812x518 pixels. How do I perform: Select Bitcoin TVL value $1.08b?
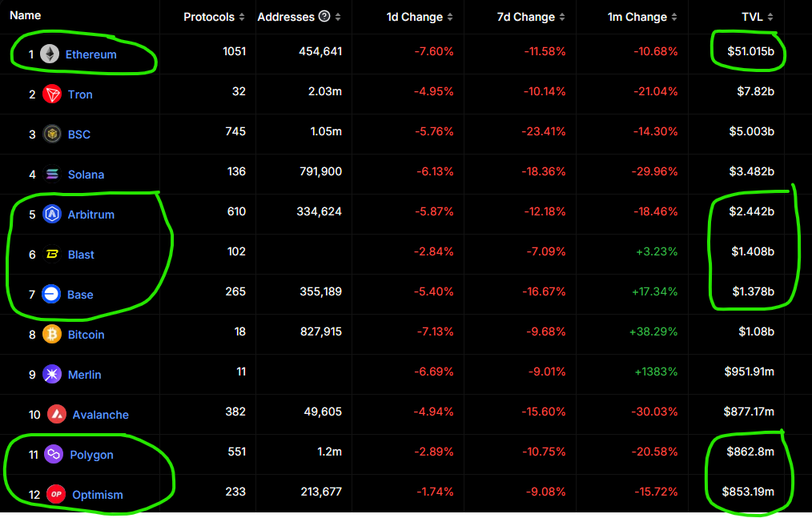pos(756,331)
